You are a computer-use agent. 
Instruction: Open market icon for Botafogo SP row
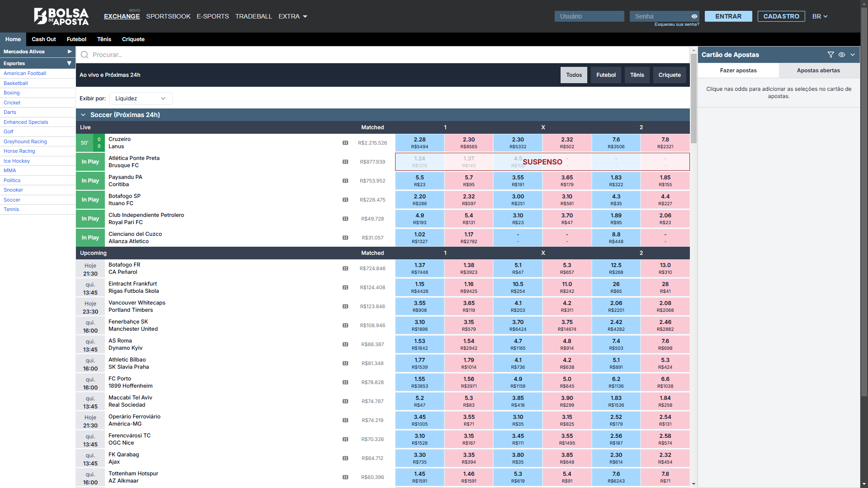point(345,200)
